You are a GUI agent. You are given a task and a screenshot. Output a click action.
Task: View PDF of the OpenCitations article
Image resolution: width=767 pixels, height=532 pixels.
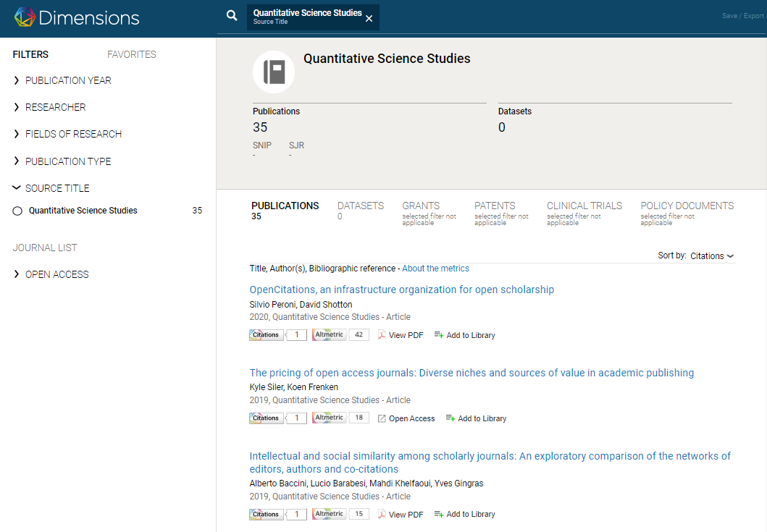pos(401,335)
